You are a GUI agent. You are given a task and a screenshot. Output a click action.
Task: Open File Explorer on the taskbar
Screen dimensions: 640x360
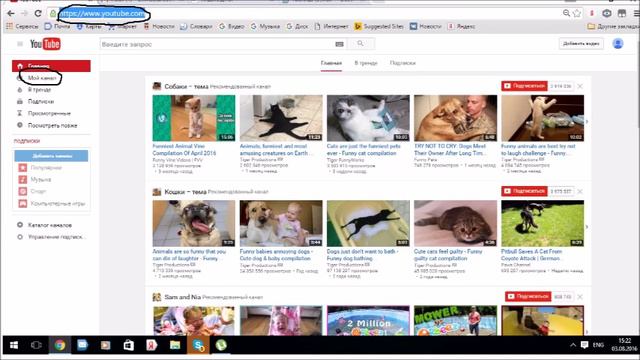tap(175, 345)
